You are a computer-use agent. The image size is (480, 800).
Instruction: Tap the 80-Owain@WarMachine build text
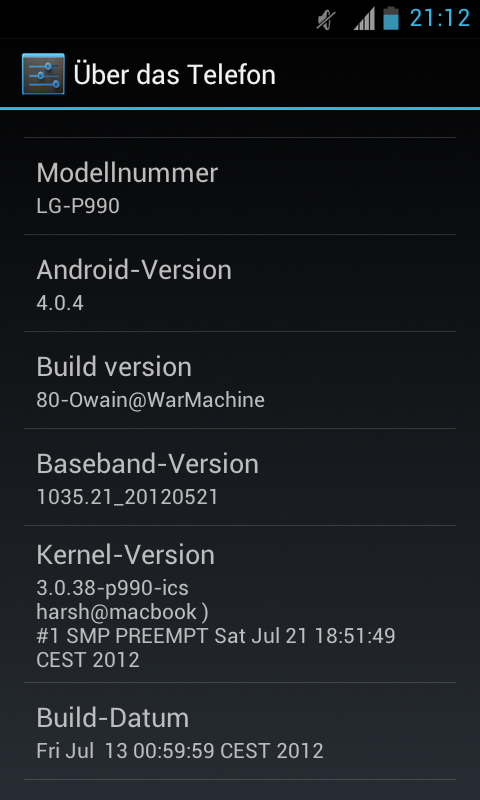pyautogui.click(x=150, y=400)
